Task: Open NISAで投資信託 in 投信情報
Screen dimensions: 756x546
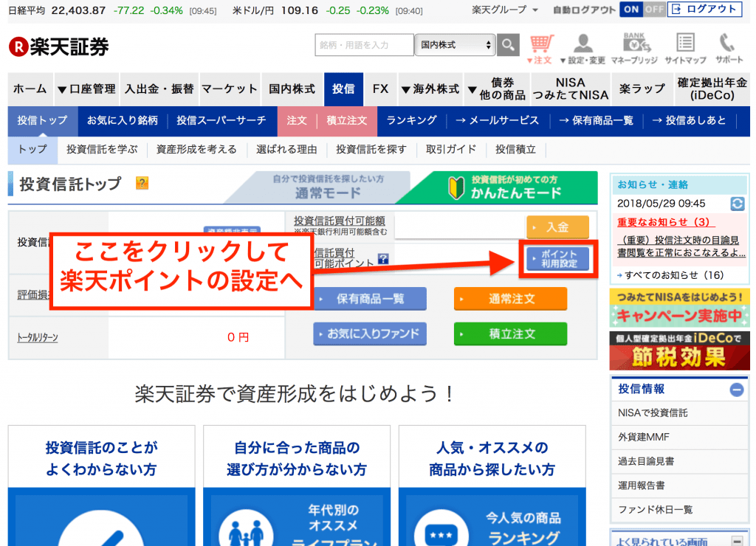Action: tap(653, 413)
